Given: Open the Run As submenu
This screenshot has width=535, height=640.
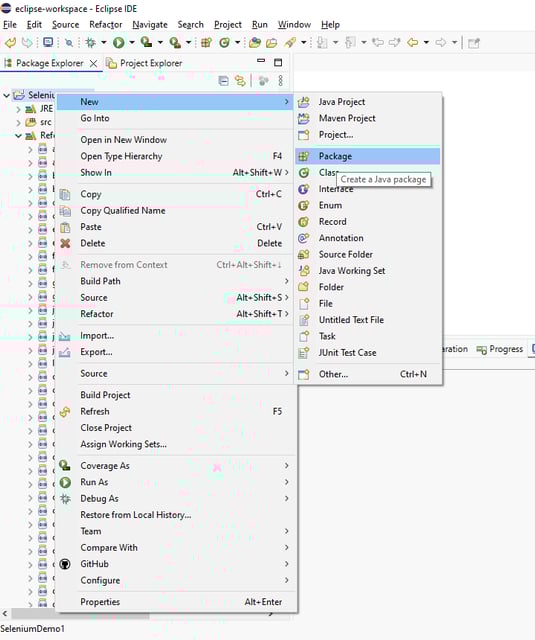Looking at the screenshot, I should pos(175,482).
